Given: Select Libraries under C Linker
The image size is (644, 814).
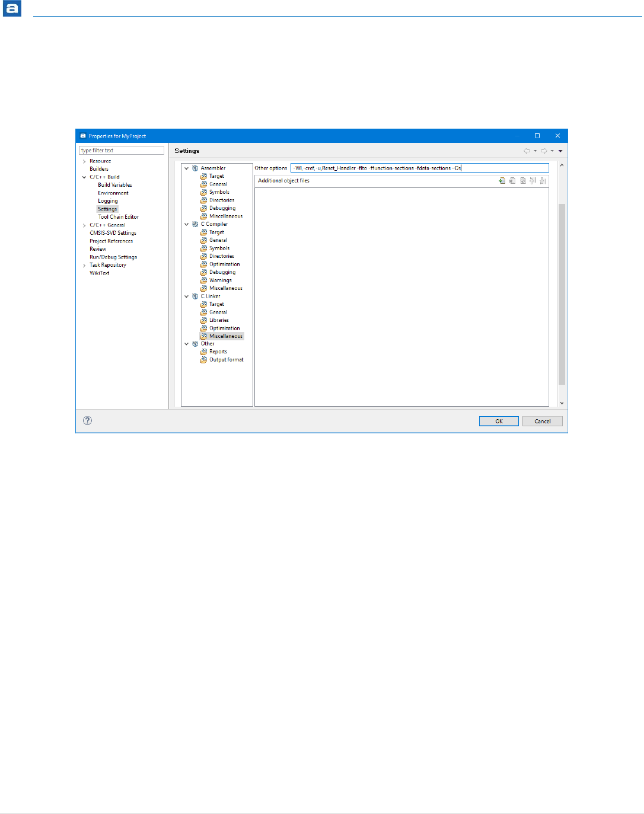Looking at the screenshot, I should 219,320.
